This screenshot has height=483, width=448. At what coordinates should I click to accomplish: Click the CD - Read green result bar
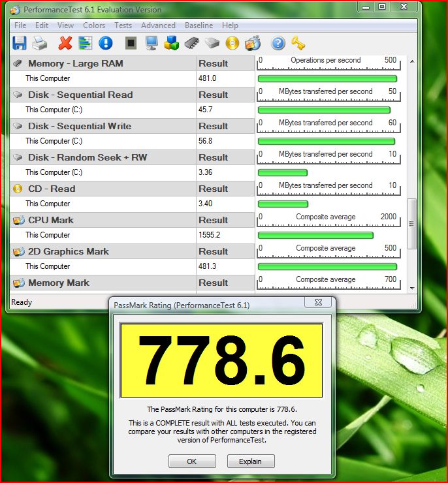pos(283,204)
